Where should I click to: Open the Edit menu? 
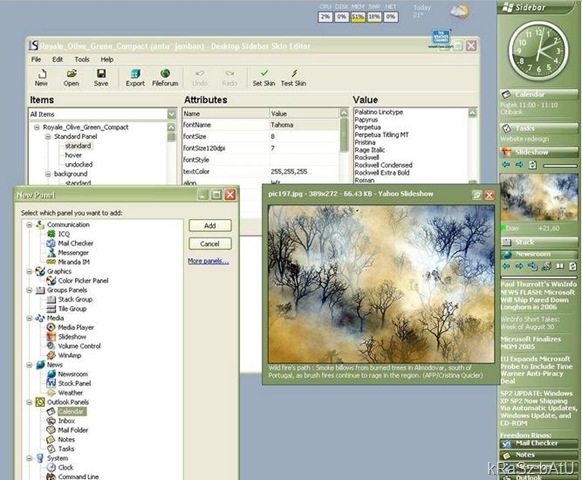pos(58,59)
